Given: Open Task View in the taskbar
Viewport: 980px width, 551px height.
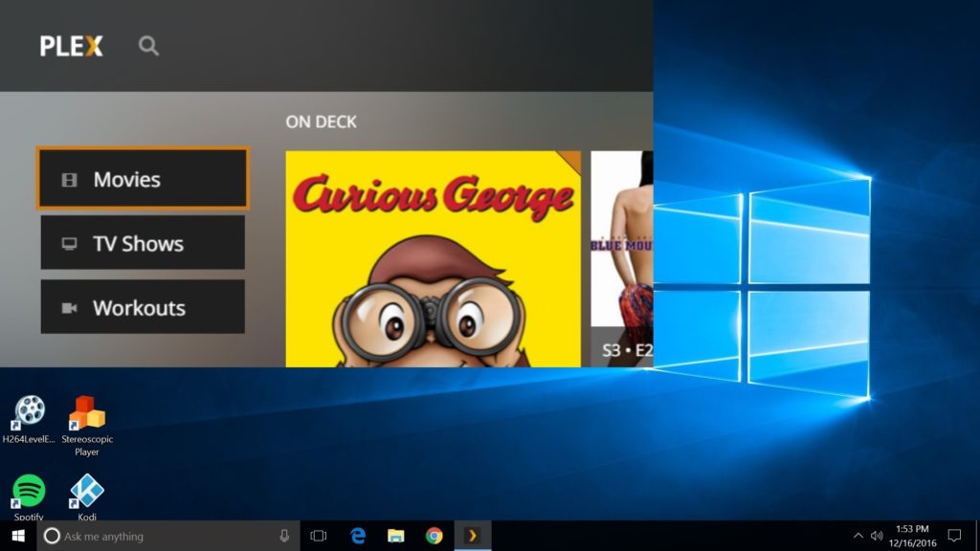Looking at the screenshot, I should (319, 536).
